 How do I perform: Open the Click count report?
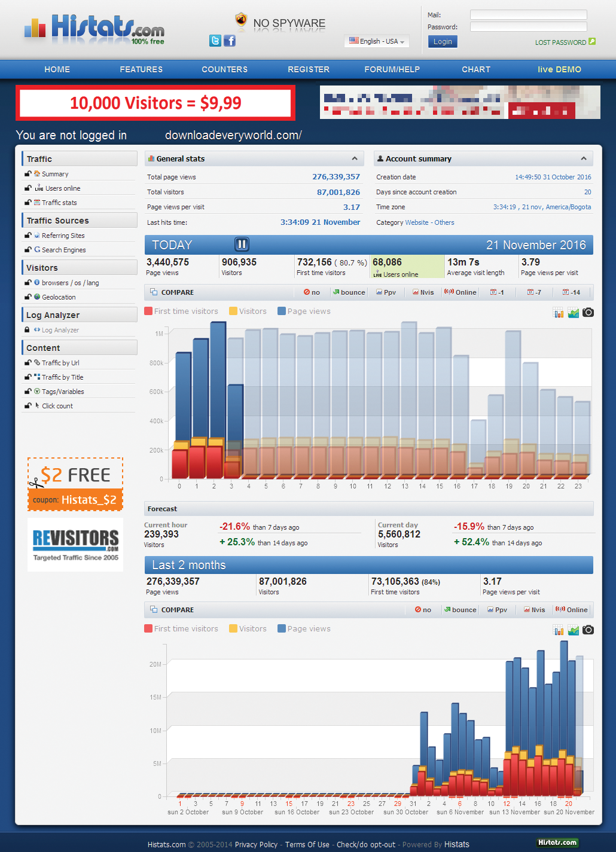click(57, 406)
